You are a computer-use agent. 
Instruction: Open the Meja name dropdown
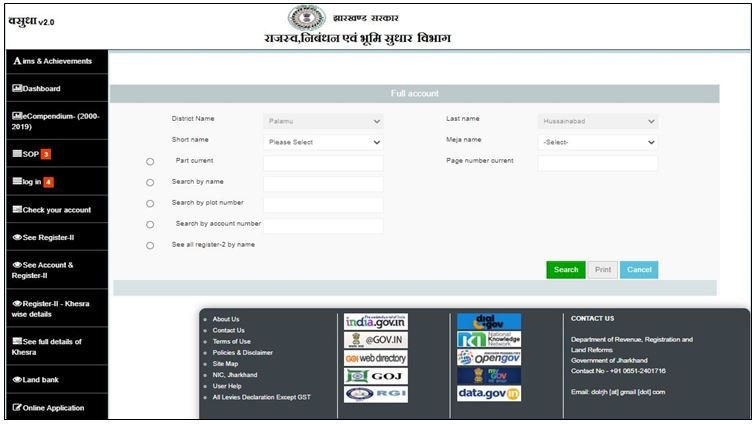point(597,142)
